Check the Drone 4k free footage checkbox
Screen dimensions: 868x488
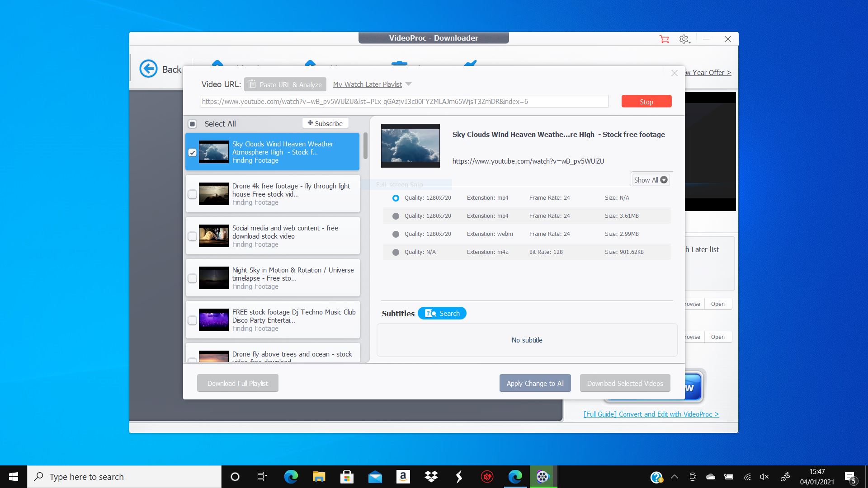(x=192, y=194)
